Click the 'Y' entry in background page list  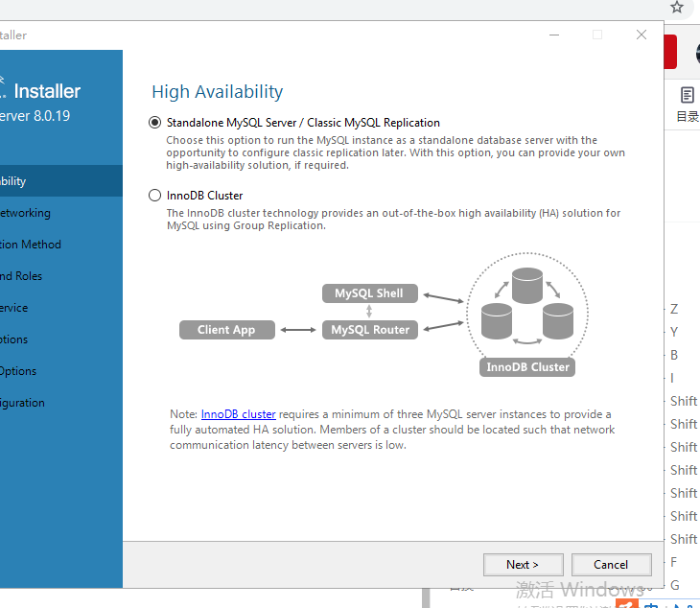pyautogui.click(x=674, y=332)
